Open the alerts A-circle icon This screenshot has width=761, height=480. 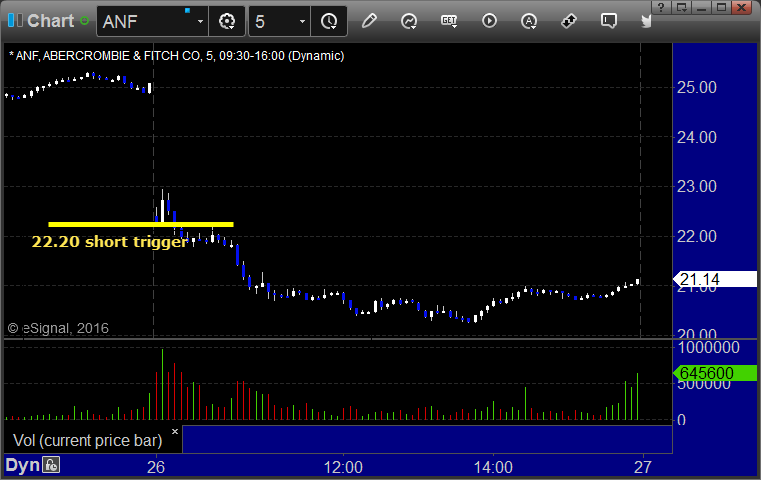click(x=529, y=21)
